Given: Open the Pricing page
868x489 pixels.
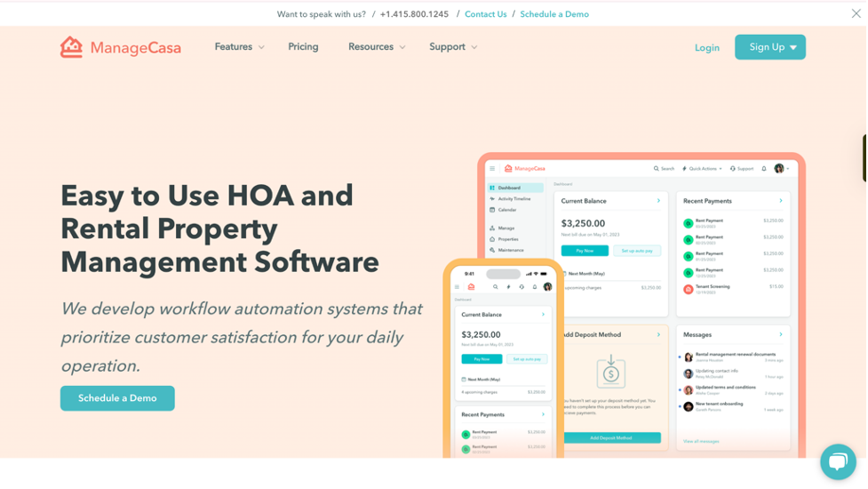Looking at the screenshot, I should 303,47.
